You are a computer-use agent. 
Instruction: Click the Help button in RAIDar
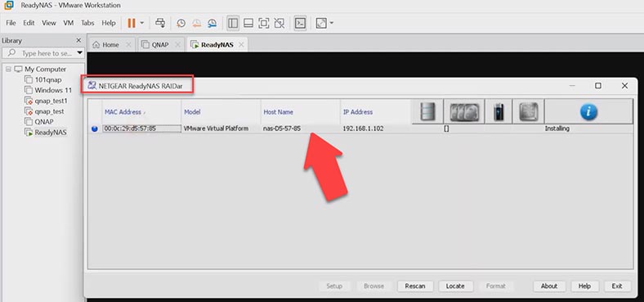coord(584,286)
